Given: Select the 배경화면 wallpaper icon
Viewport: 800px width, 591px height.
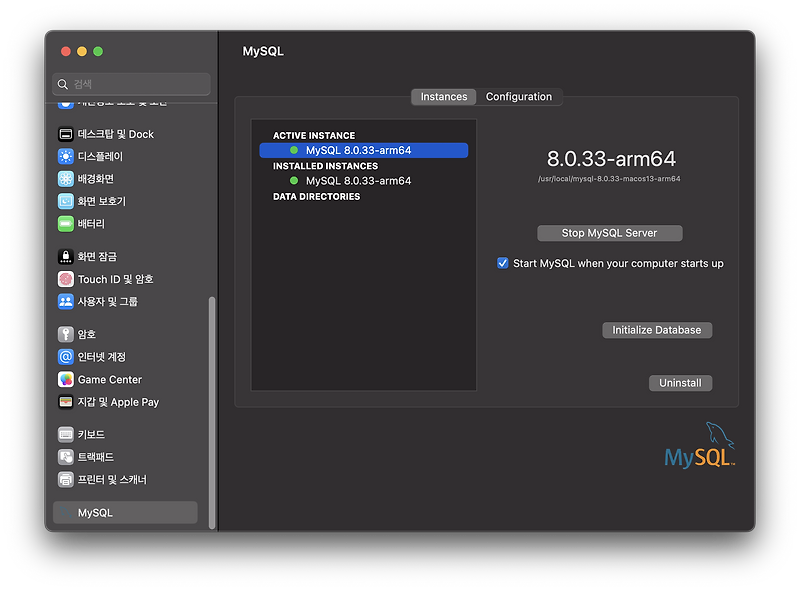Looking at the screenshot, I should [65, 179].
